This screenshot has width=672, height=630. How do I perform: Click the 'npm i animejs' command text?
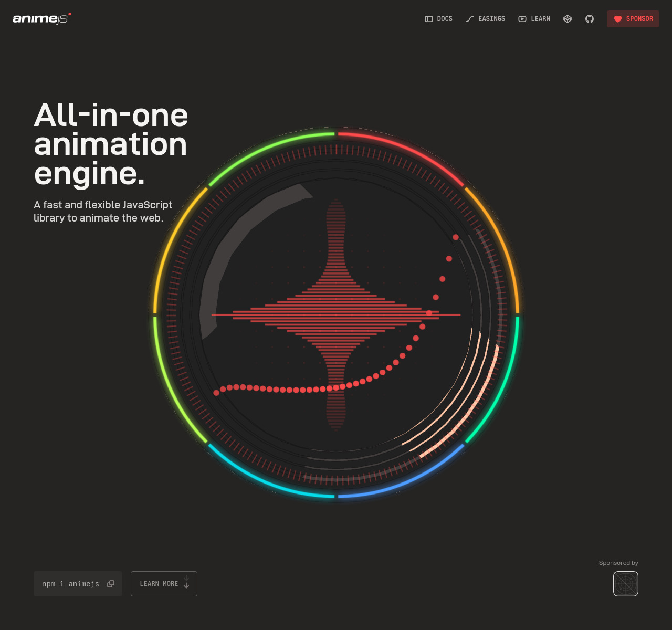70,584
